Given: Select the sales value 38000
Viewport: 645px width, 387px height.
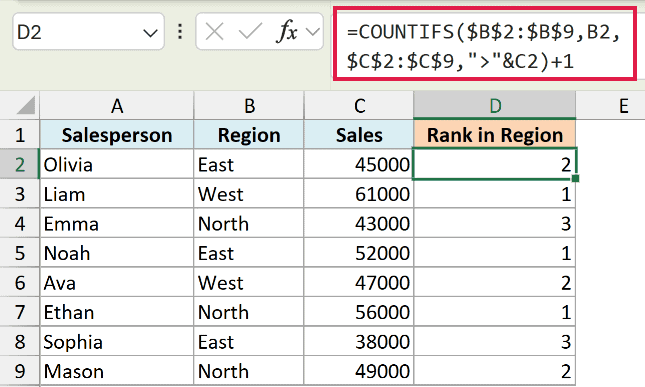Looking at the screenshot, I should pyautogui.click(x=359, y=341).
